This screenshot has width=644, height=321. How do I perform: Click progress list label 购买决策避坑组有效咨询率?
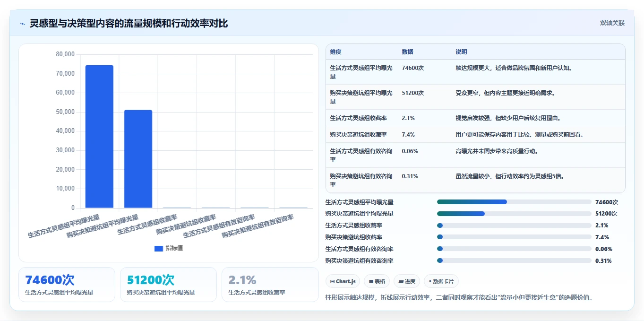point(360,261)
